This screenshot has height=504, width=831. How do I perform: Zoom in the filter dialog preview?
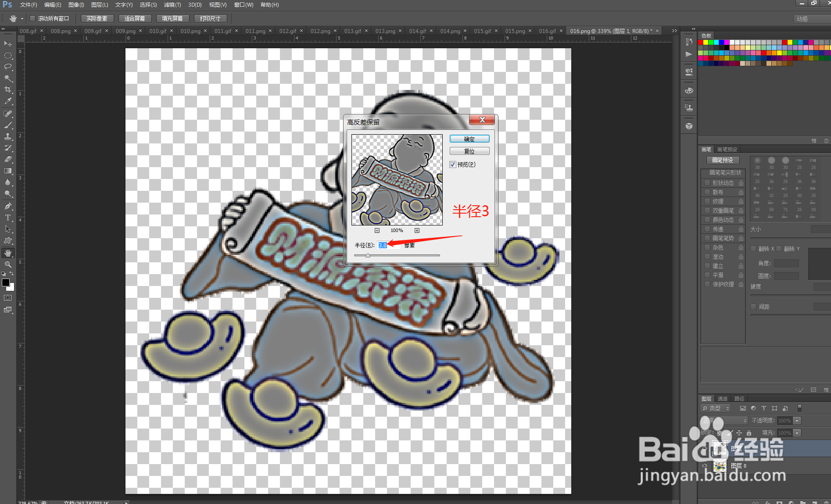point(417,230)
